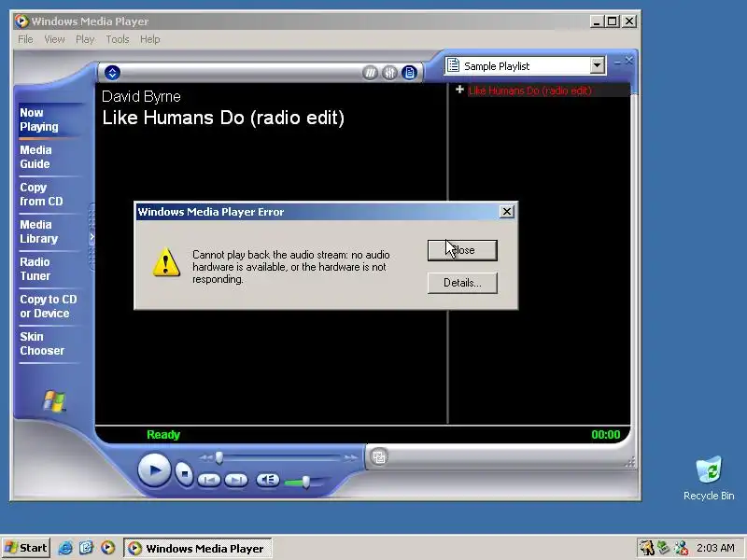747x560 pixels.
Task: Click the 00:00 elapsed time display
Action: pos(605,435)
